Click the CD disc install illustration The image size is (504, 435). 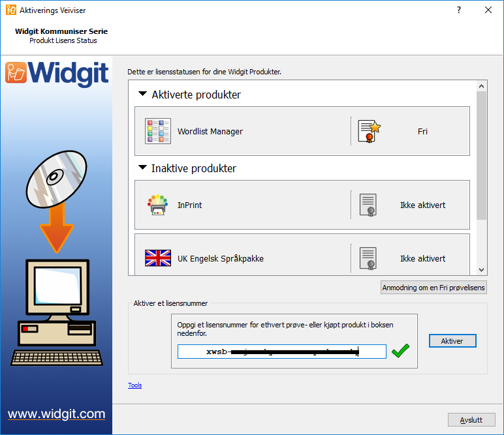coord(57,179)
